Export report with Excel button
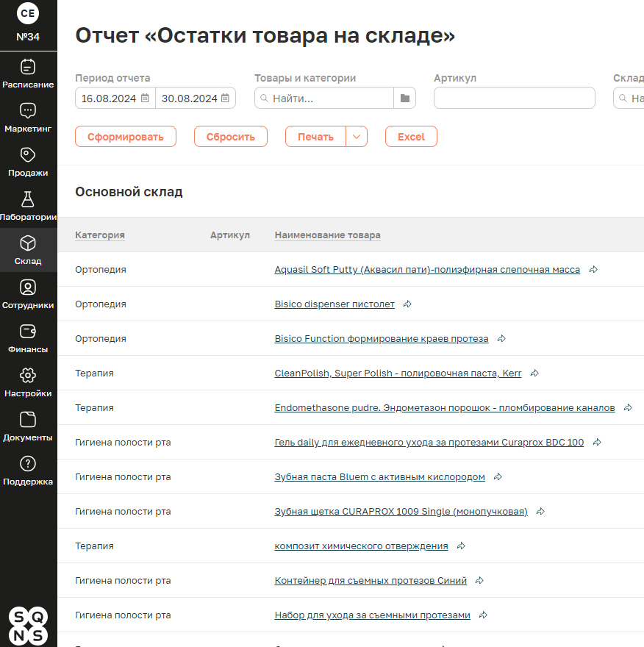Image resolution: width=644 pixels, height=647 pixels. tap(411, 137)
